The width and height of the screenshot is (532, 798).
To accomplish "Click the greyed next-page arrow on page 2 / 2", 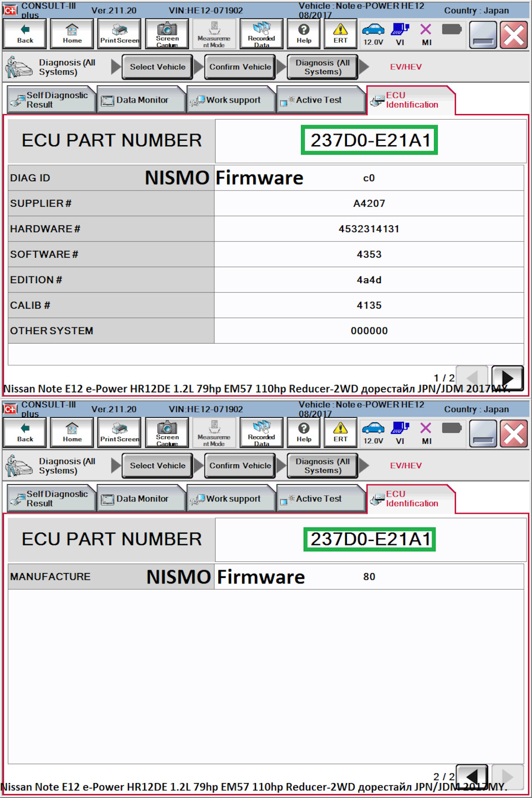I will click(507, 776).
